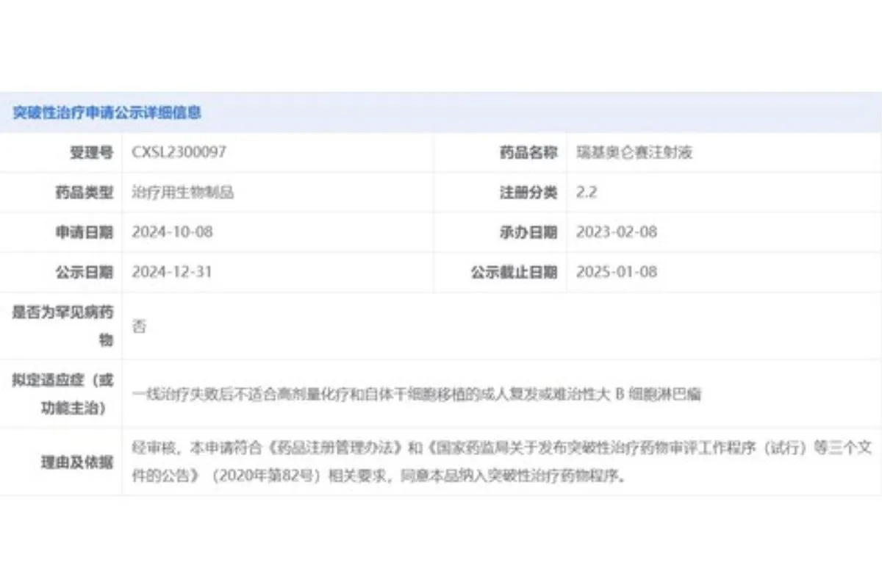The image size is (882, 588).
Task: Select the drug name 瑞基奥仑赛注射液
Action: (634, 152)
